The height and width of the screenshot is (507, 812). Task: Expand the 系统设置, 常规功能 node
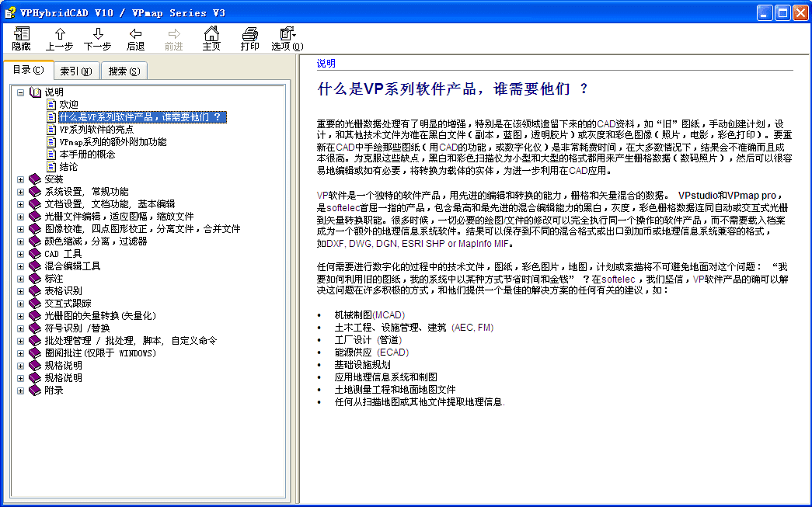(21, 192)
